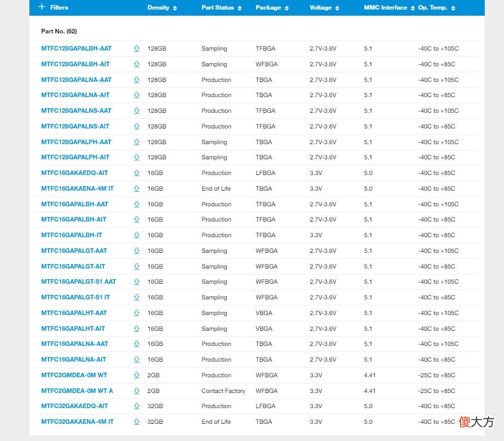Download icon for MTFC2GMDEA-0M WT A

coord(137,390)
